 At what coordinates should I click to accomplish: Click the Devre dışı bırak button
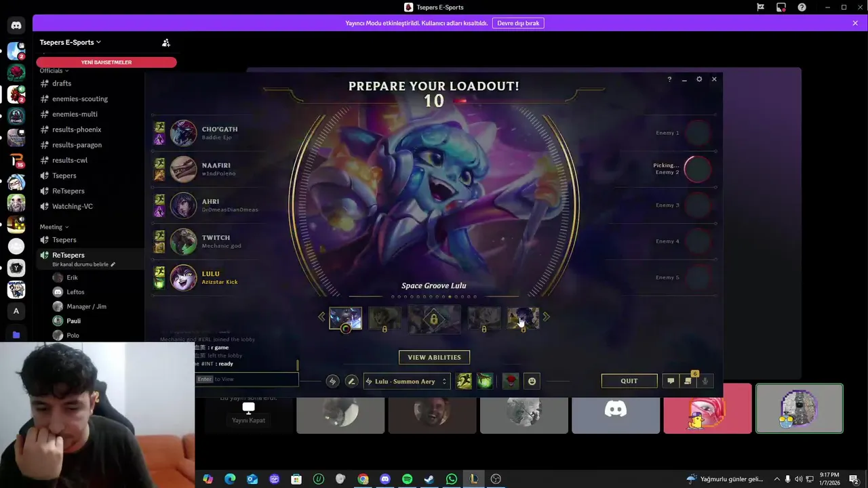(518, 23)
